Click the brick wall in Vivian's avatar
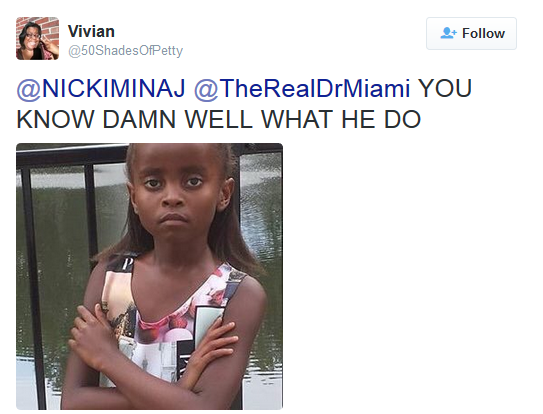The height and width of the screenshot is (414, 543). [50, 28]
